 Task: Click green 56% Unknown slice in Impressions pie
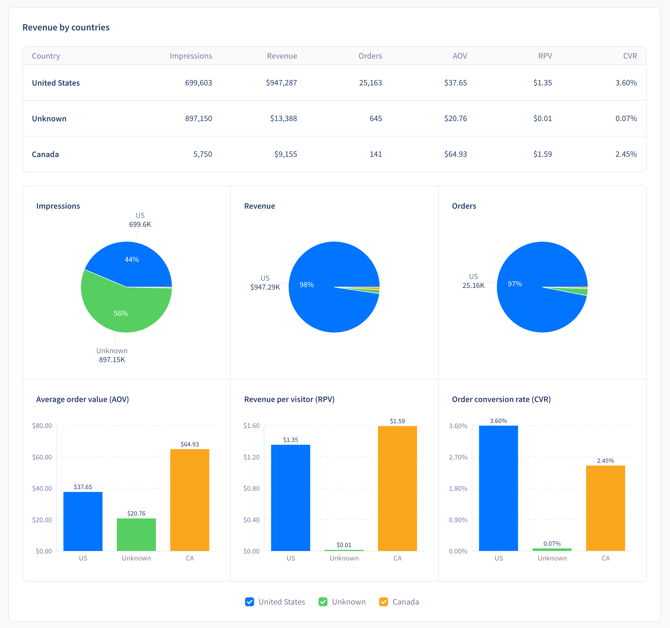pos(122,310)
